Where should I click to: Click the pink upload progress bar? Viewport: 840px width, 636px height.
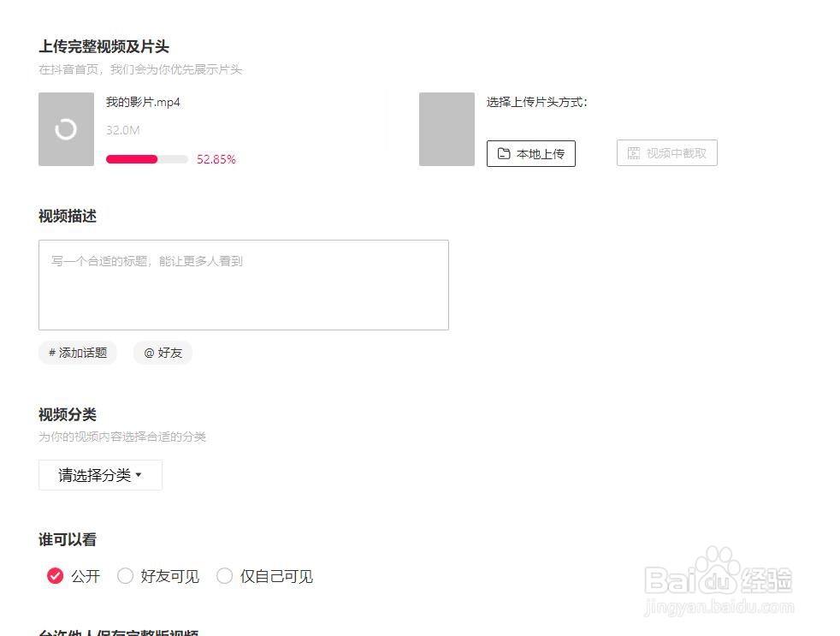[132, 159]
